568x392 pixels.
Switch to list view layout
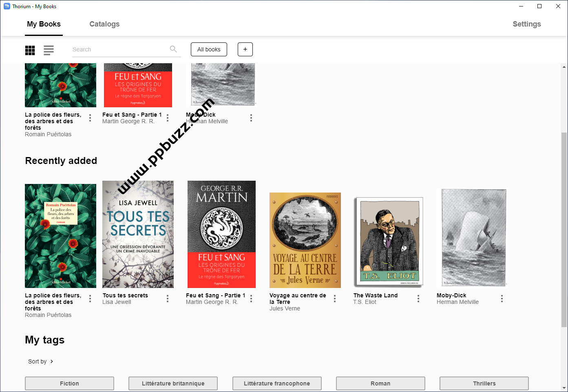[49, 50]
